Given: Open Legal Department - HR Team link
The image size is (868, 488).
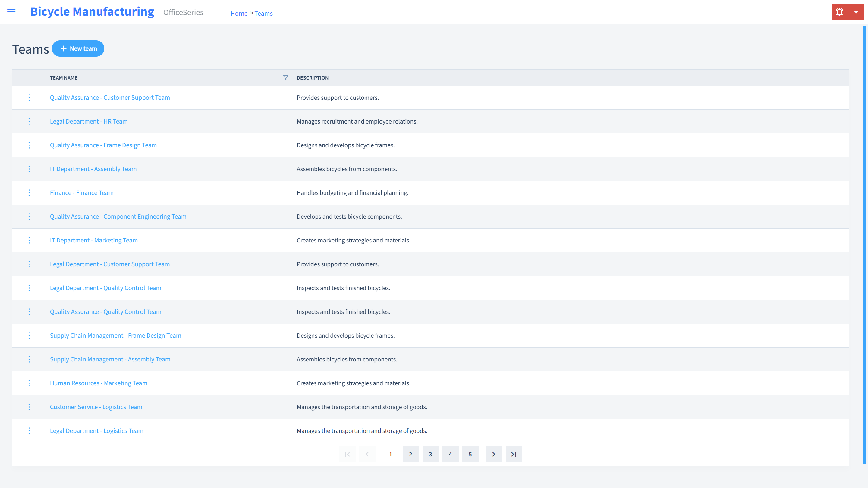Looking at the screenshot, I should point(89,121).
